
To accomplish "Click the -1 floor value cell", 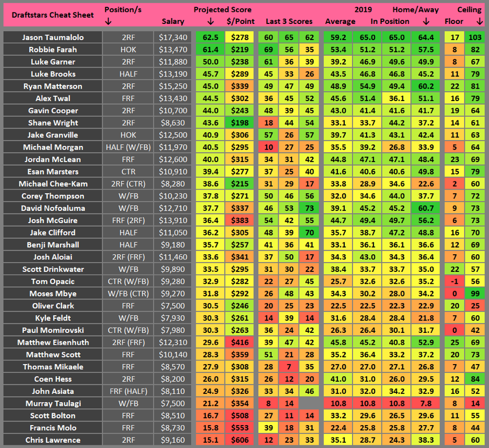I will 455,281.
